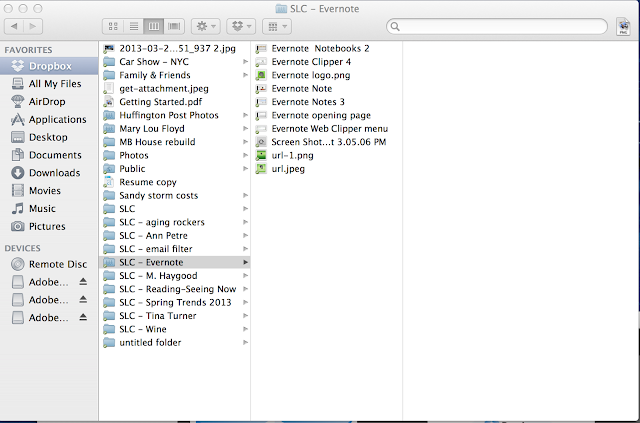The width and height of the screenshot is (640, 423).
Task: Click the Photos folder icon
Action: click(109, 156)
